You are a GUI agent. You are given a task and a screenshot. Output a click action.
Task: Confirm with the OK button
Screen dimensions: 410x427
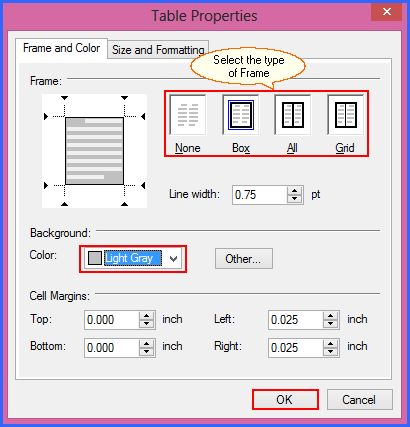pyautogui.click(x=285, y=400)
